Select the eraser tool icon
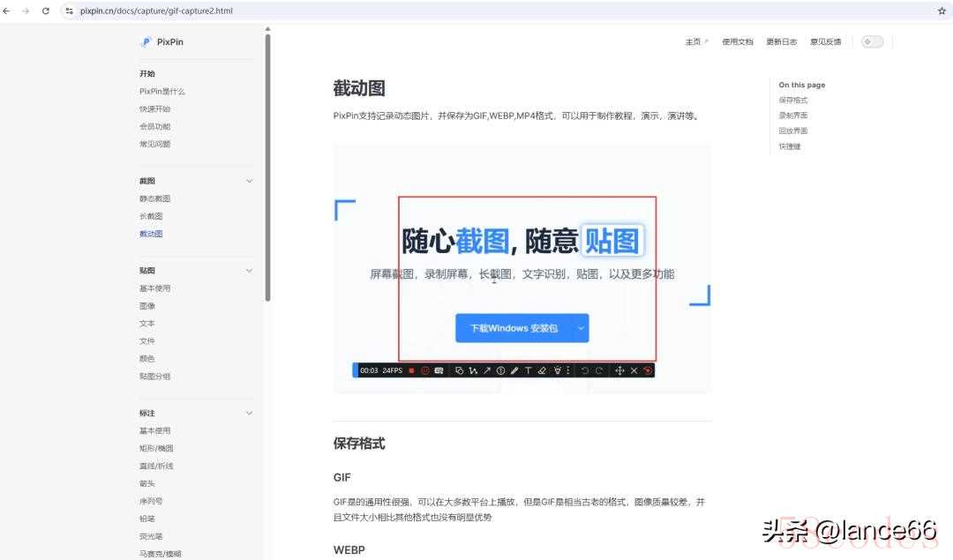Screen dimensions: 953x560 pos(543,370)
